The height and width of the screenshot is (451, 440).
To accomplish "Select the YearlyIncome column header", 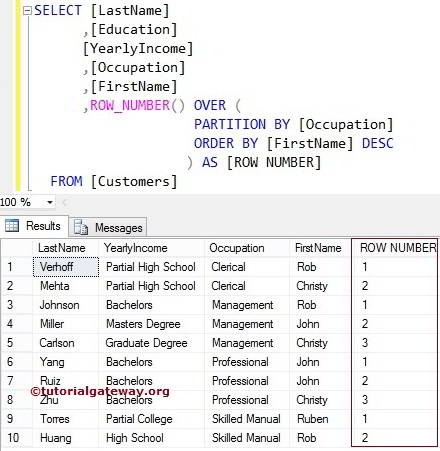I will (152, 248).
